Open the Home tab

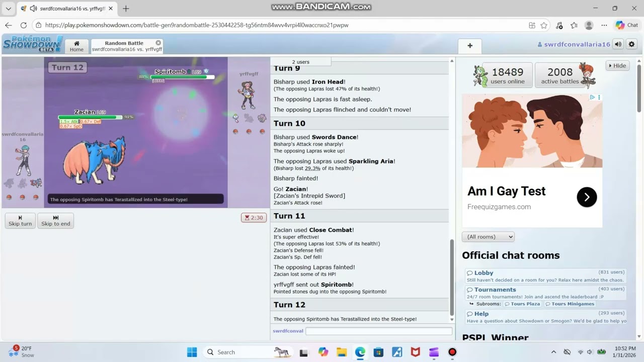point(76,46)
